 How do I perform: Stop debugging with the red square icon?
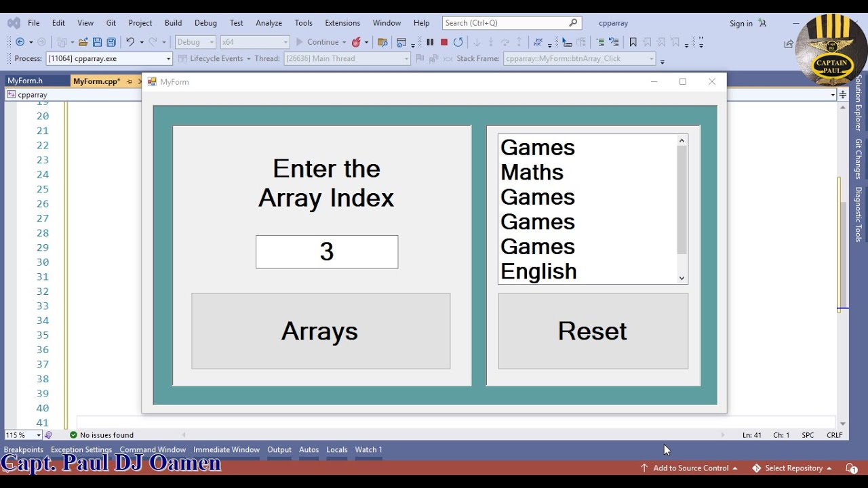click(x=444, y=42)
